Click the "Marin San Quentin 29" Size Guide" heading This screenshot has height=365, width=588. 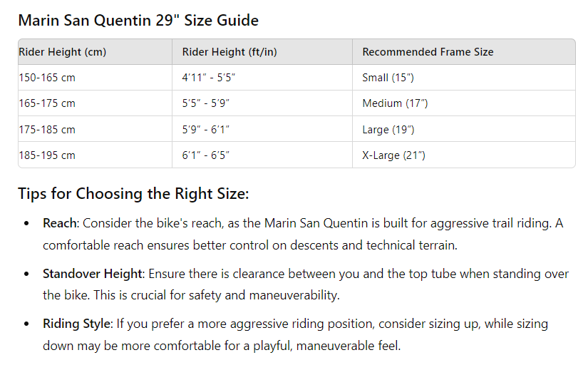[138, 20]
